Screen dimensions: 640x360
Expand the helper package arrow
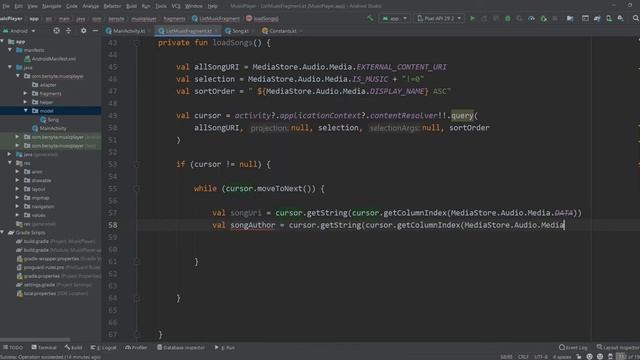(25, 102)
